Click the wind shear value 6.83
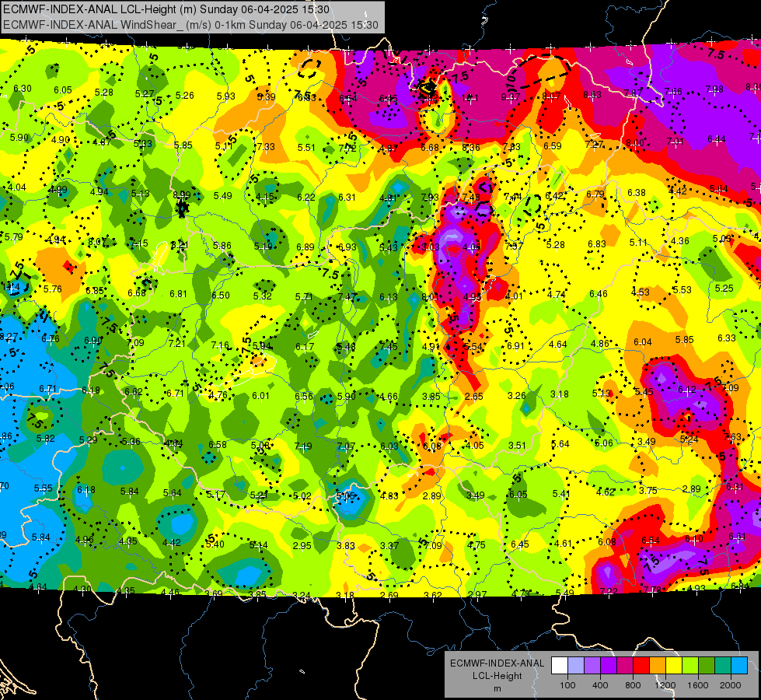 click(x=597, y=244)
